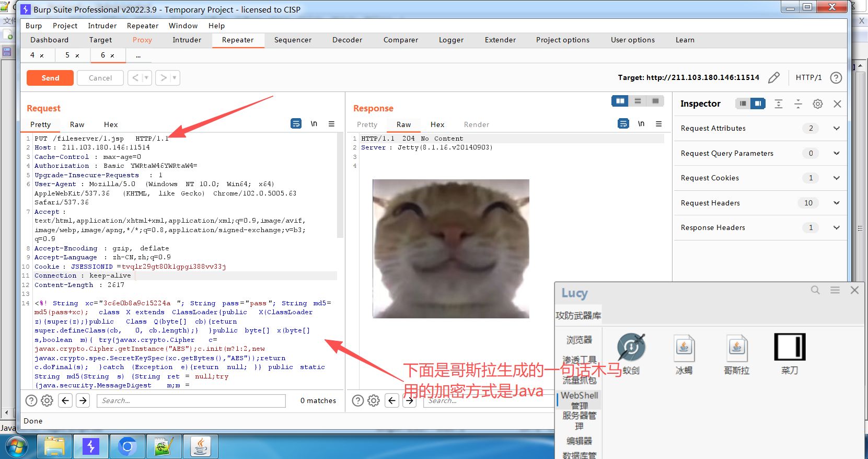Jump to previous response search match
The width and height of the screenshot is (868, 459).
pos(392,400)
